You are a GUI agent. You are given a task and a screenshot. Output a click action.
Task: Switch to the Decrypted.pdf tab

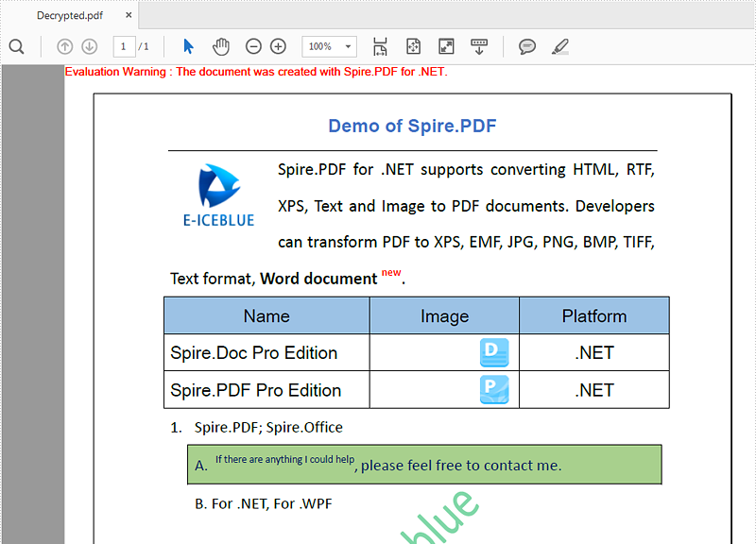point(69,15)
